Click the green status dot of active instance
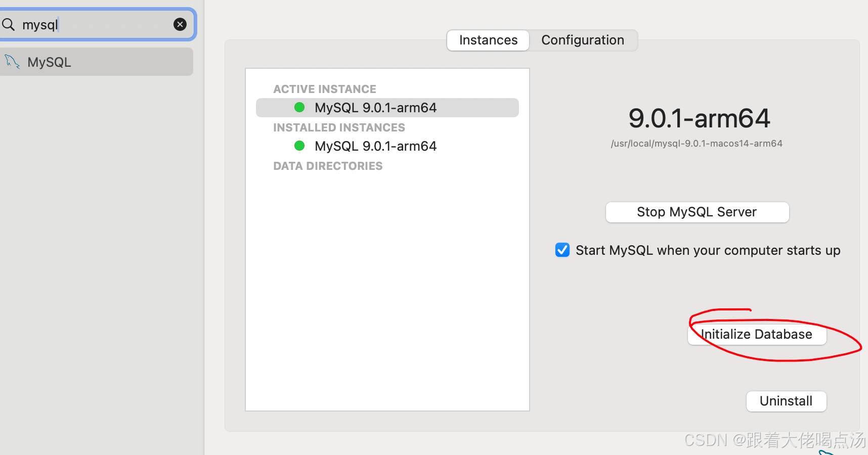The width and height of the screenshot is (868, 455). click(x=299, y=107)
